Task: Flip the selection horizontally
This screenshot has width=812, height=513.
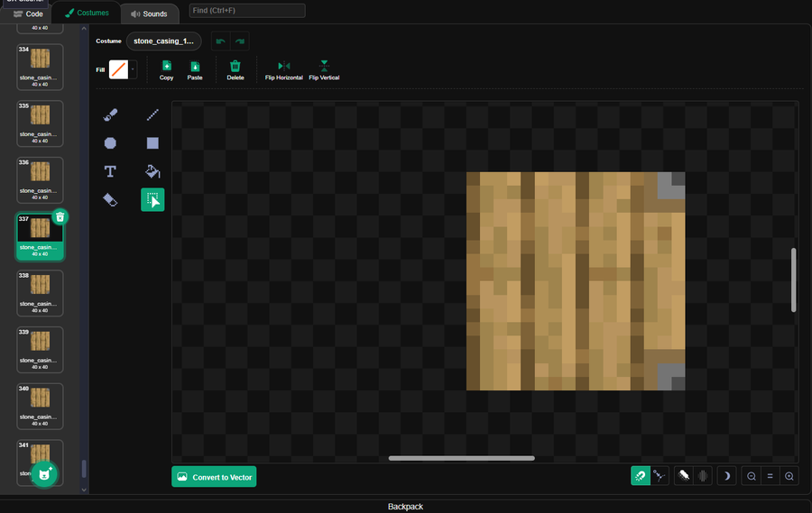Action: 284,70
